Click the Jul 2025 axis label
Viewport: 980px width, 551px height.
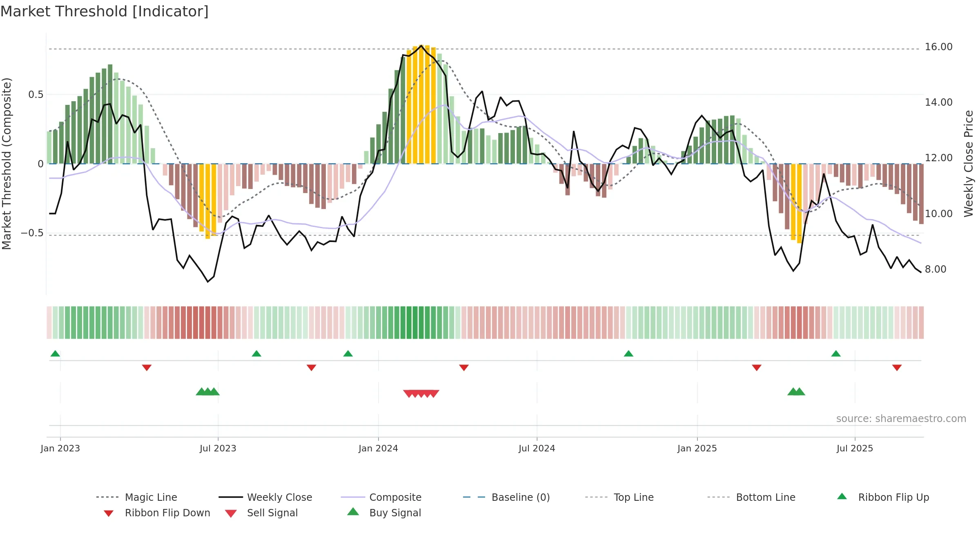pos(855,448)
